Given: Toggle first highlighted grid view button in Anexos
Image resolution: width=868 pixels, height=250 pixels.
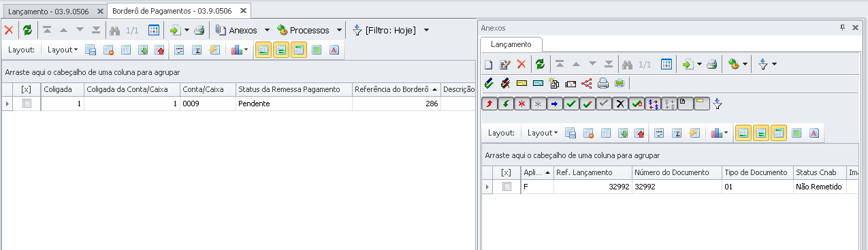Looking at the screenshot, I should [x=743, y=133].
